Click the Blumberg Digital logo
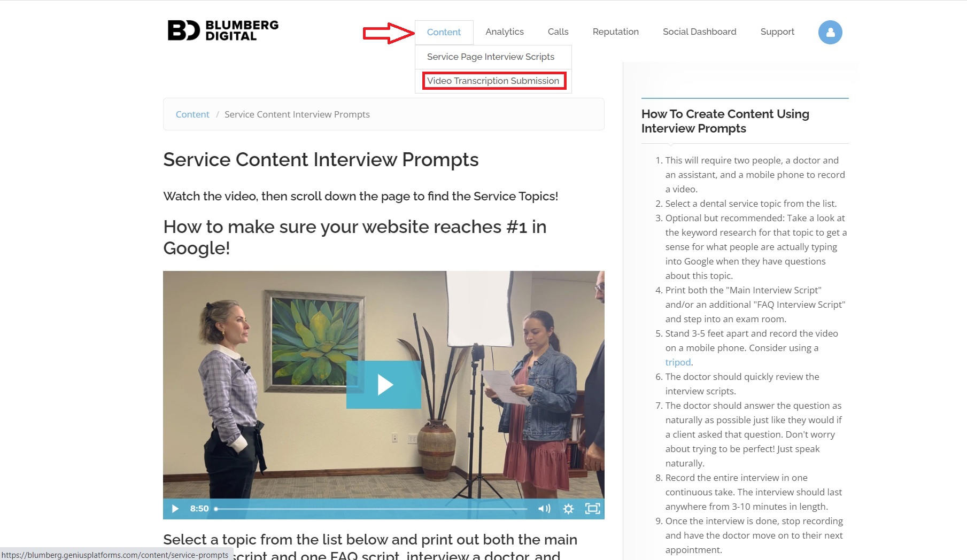This screenshot has width=967, height=560. (x=223, y=30)
